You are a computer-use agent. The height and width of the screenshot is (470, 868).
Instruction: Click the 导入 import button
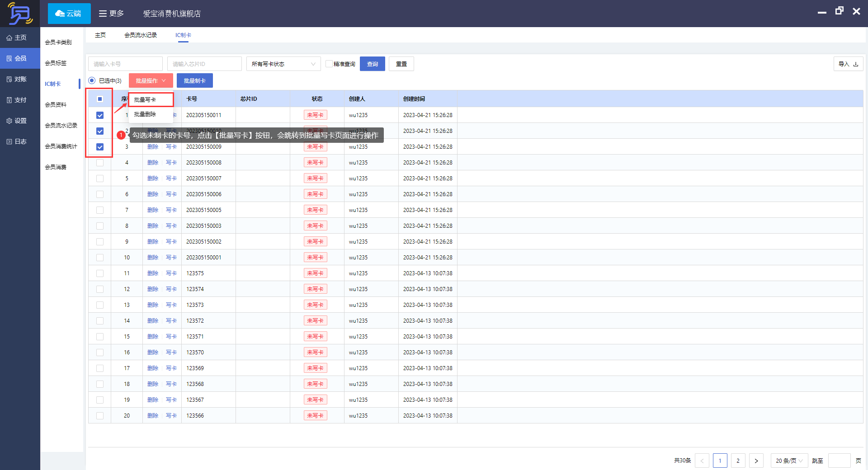[x=848, y=64]
